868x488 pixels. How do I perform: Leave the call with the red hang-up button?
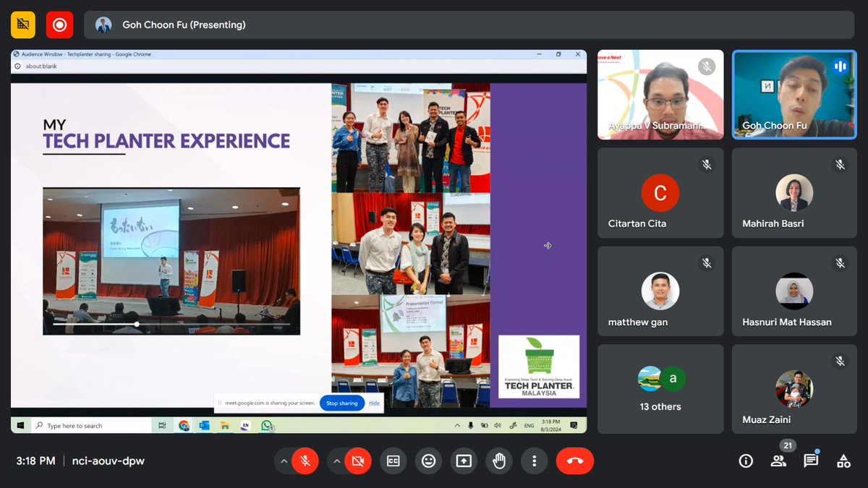[575, 461]
